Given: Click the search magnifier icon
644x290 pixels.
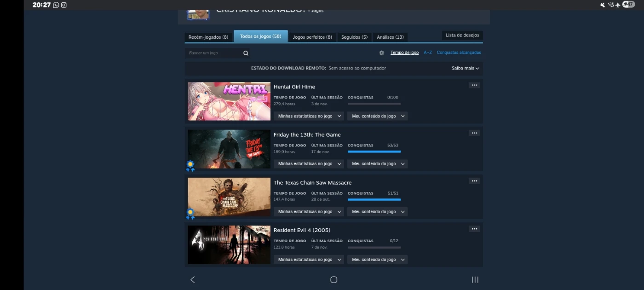Looking at the screenshot, I should (246, 53).
